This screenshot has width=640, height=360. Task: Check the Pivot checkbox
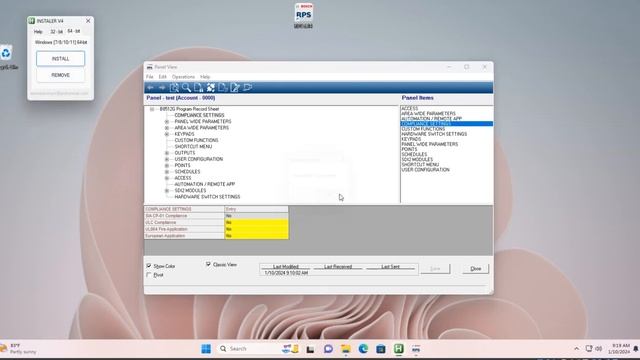149,275
